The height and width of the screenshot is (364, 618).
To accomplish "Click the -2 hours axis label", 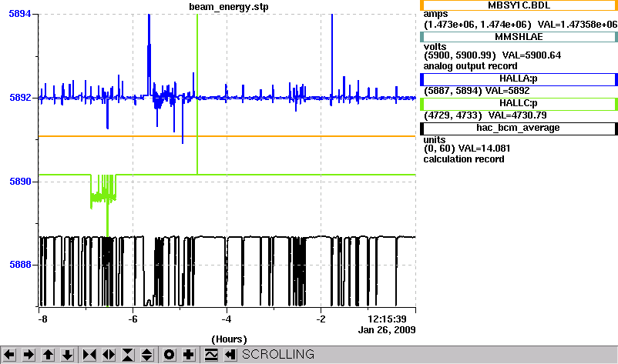I will [321, 319].
